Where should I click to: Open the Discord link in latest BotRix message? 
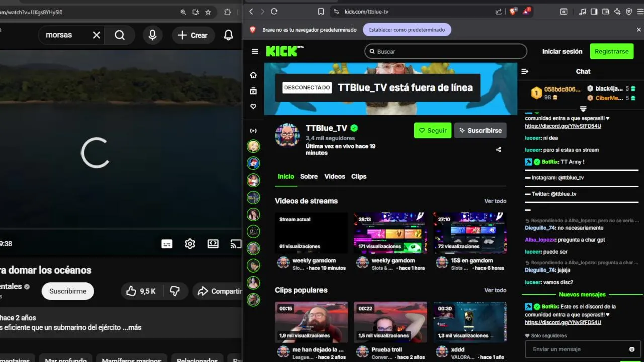tap(562, 322)
